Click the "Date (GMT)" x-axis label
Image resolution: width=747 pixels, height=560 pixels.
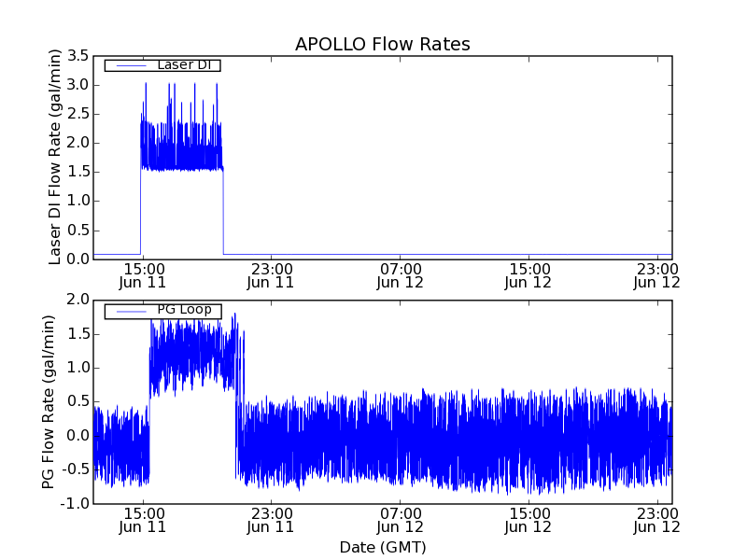coord(382,547)
